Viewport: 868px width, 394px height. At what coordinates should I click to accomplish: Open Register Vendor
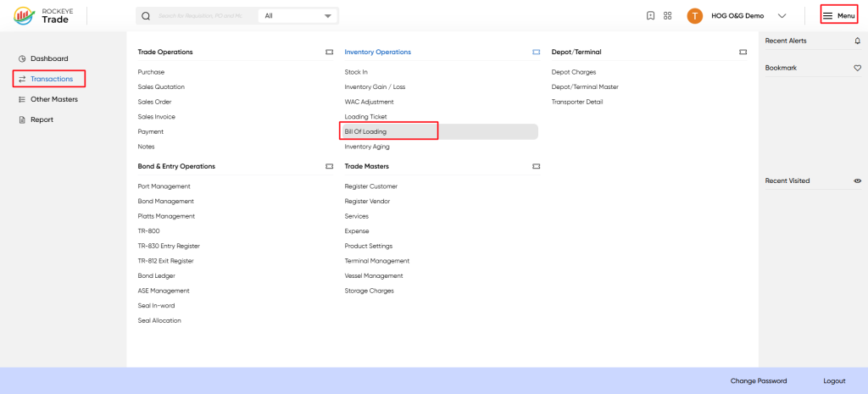tap(367, 202)
